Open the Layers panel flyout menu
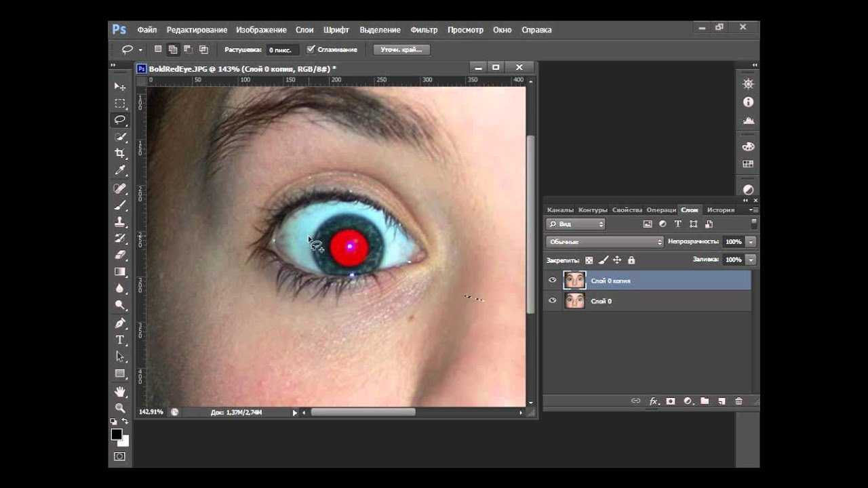The height and width of the screenshot is (488, 868). (x=753, y=210)
